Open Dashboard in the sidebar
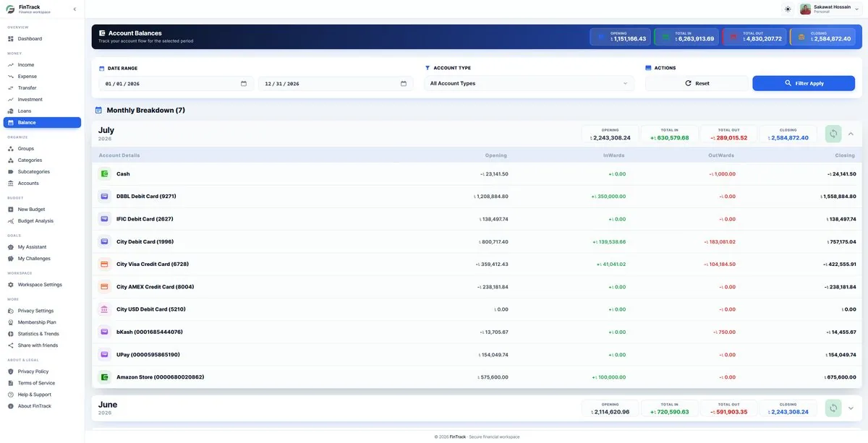Viewport: 868px width, 443px height. pyautogui.click(x=42, y=38)
